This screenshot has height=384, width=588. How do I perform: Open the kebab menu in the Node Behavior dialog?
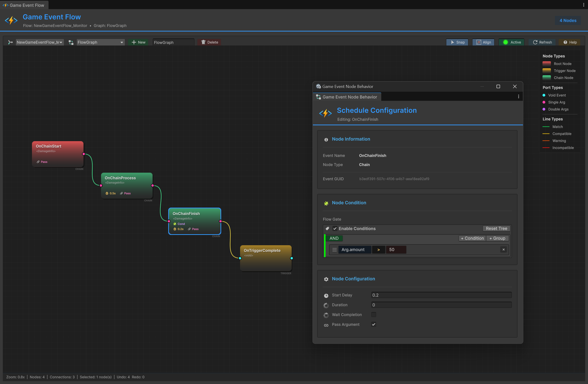click(518, 96)
